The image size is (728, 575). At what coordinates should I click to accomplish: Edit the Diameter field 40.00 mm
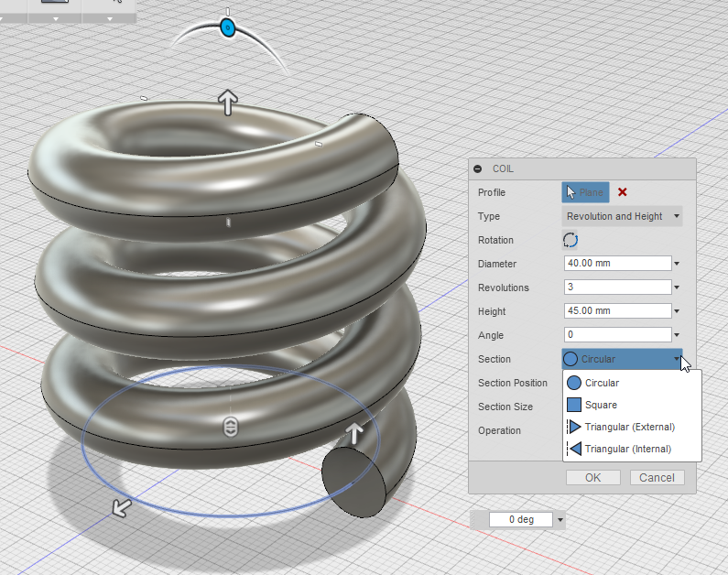point(617,263)
